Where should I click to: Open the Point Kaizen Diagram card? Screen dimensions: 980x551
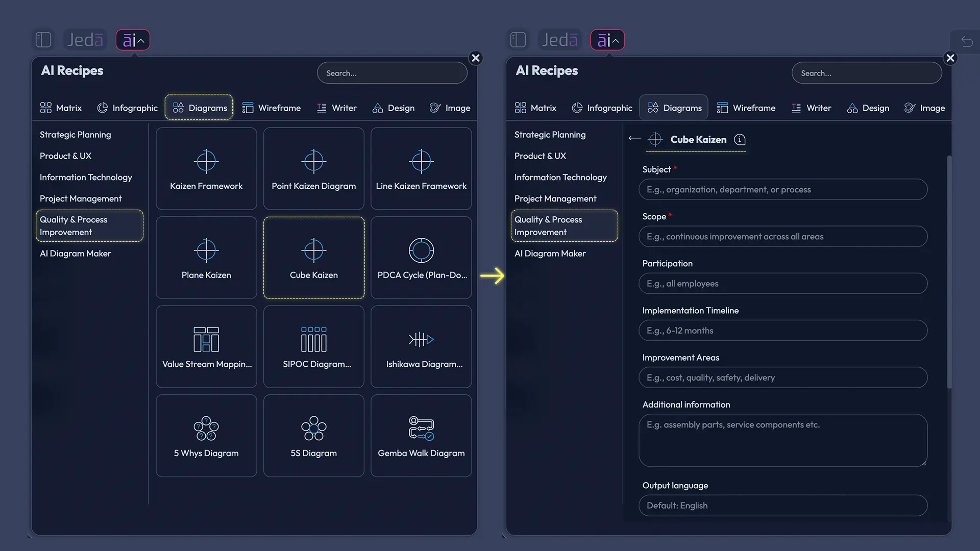tap(313, 168)
